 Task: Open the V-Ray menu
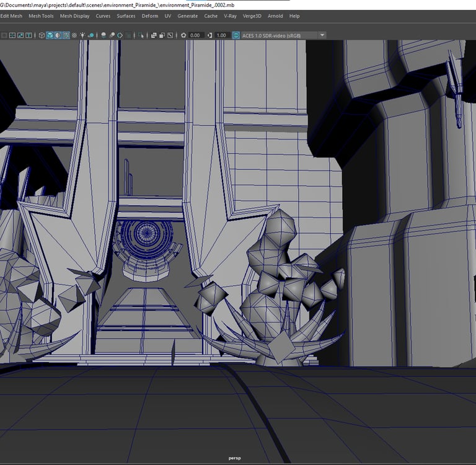(230, 16)
